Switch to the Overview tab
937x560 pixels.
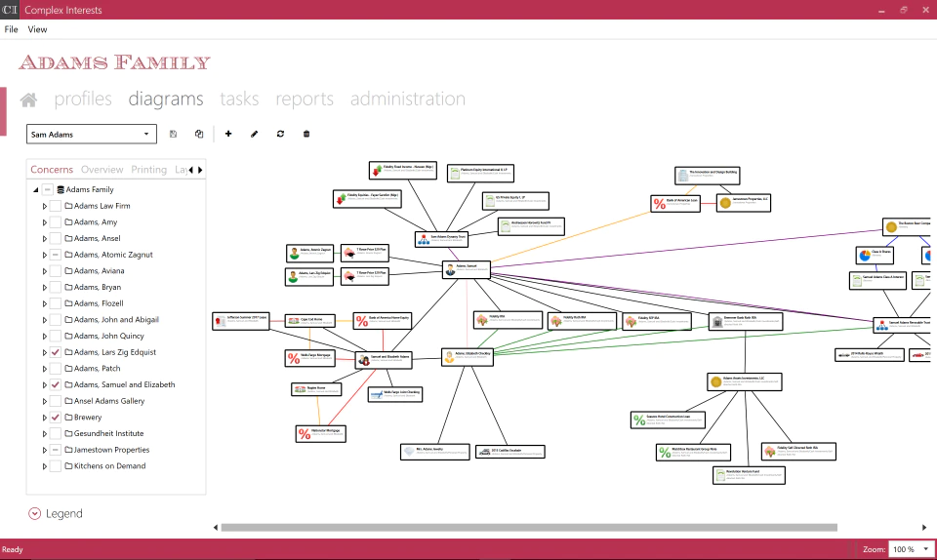click(102, 170)
